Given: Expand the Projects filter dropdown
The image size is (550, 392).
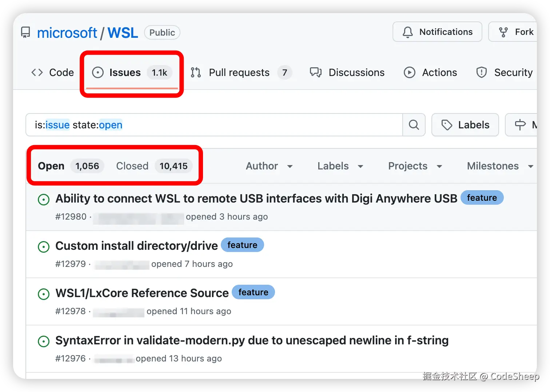Looking at the screenshot, I should click(x=415, y=166).
